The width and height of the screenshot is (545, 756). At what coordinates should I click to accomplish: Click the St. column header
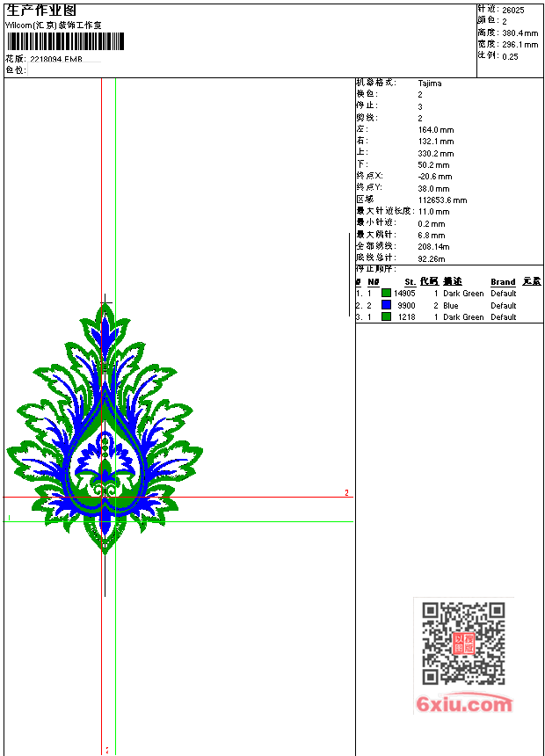pyautogui.click(x=410, y=282)
